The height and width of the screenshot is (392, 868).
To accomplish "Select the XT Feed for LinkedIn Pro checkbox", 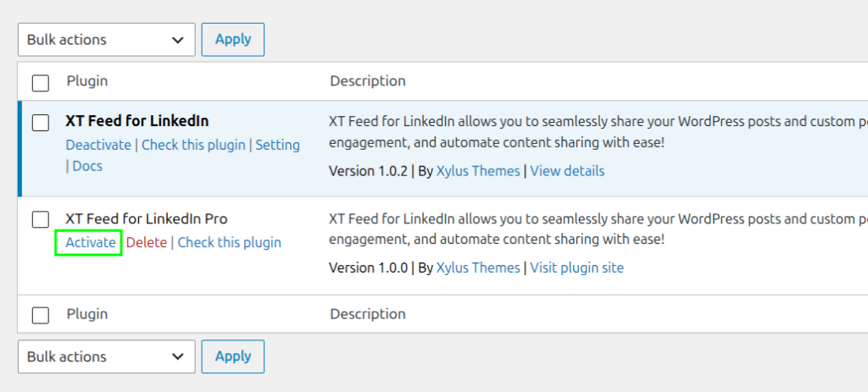I will pos(40,219).
